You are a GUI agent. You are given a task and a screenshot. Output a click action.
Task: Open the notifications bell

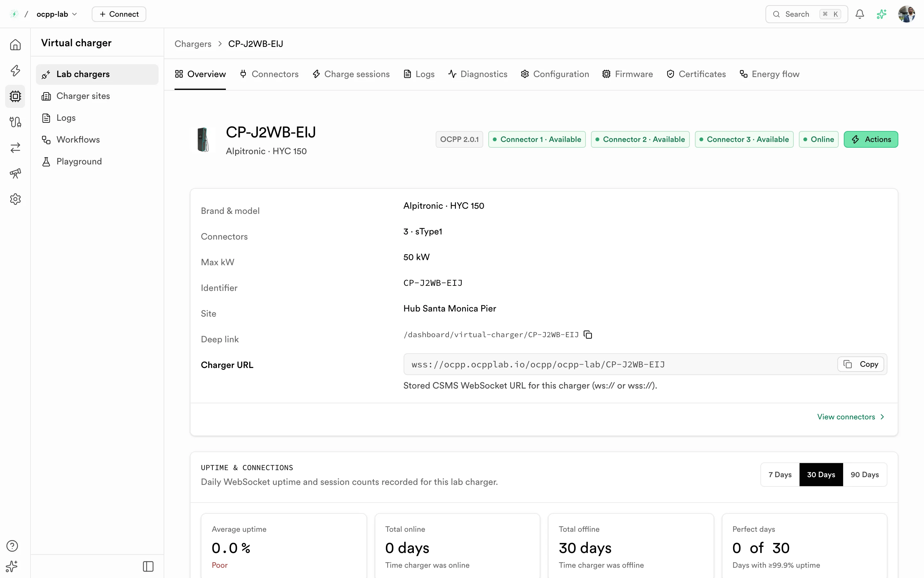click(x=860, y=14)
